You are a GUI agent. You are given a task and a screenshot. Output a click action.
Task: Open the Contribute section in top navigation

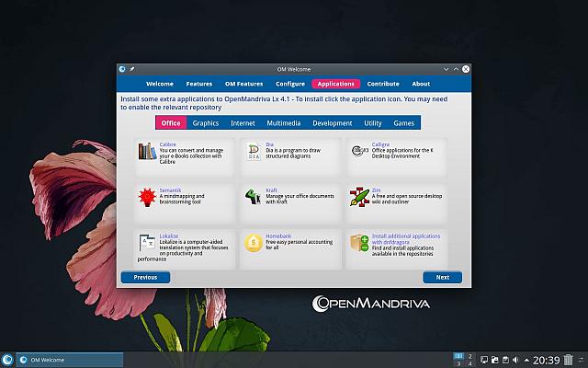383,84
